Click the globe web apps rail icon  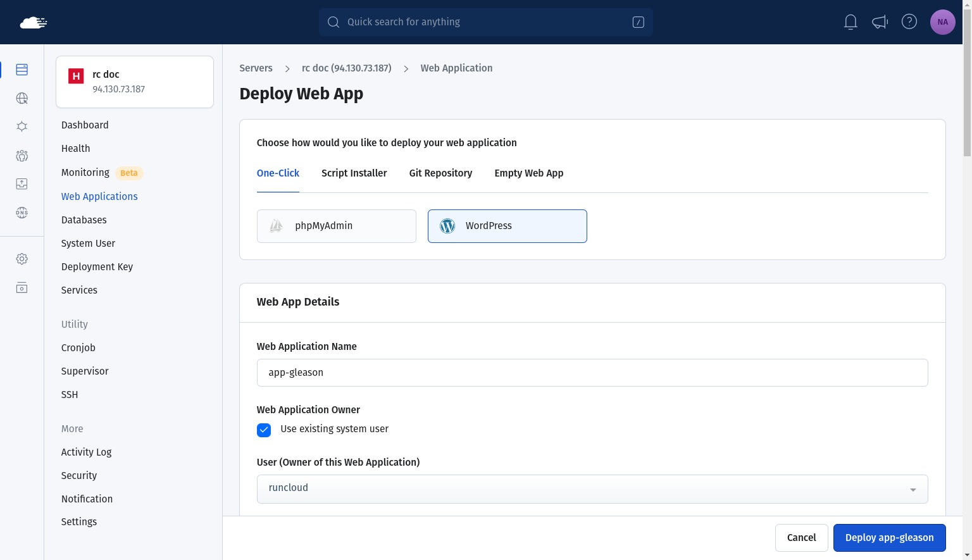pos(22,98)
